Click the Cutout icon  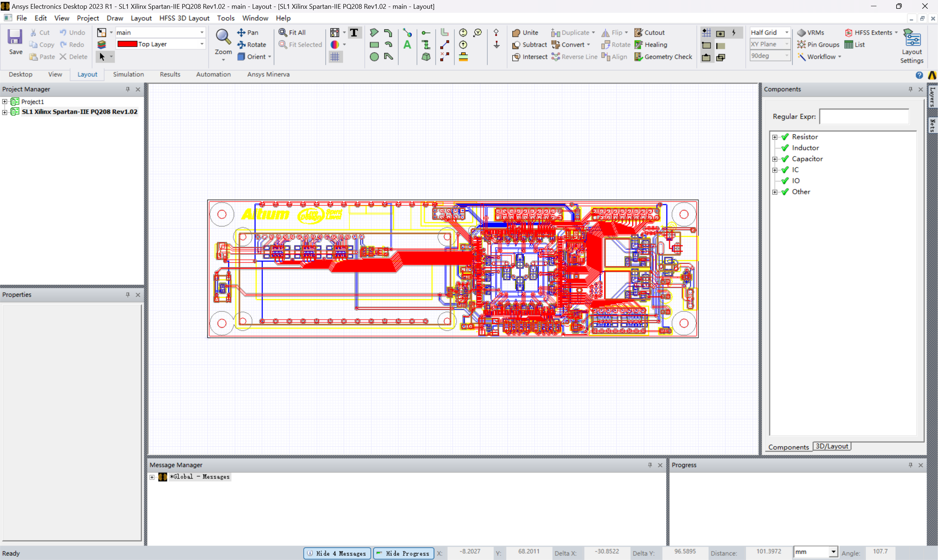click(x=638, y=33)
